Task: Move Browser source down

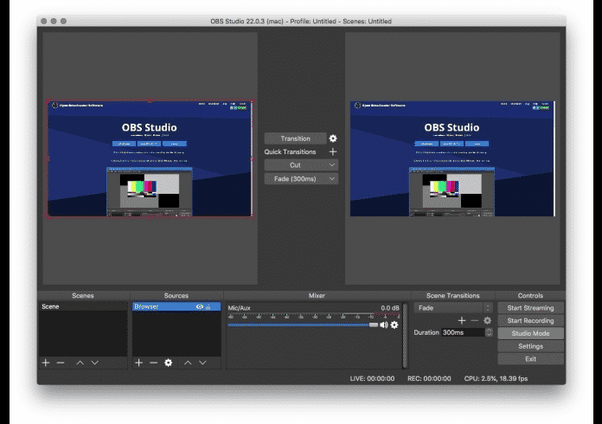Action: pos(203,363)
